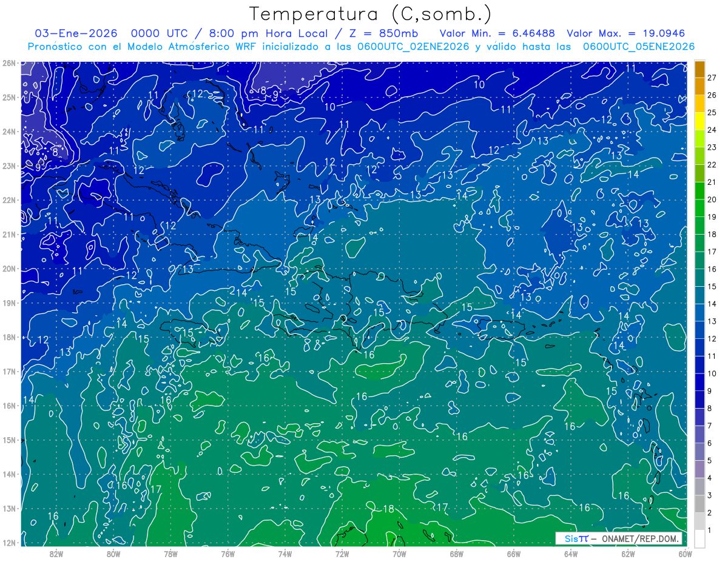Click the "Valor Max. = 19.0946" text
728x562 pixels.
click(x=626, y=33)
